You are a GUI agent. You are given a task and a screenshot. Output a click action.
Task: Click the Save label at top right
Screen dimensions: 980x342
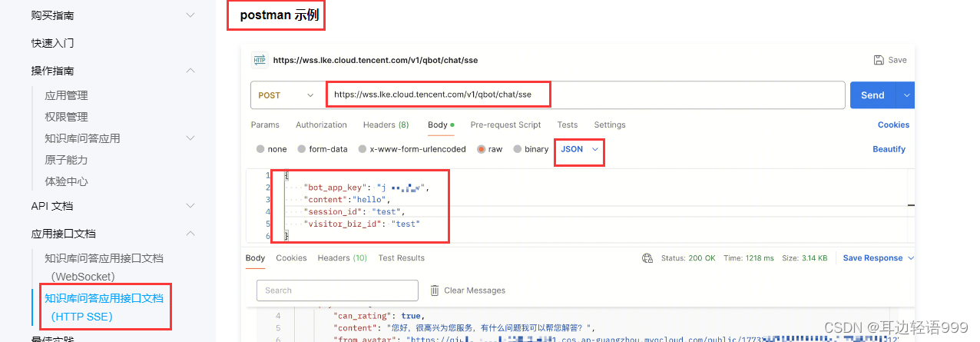tap(897, 60)
